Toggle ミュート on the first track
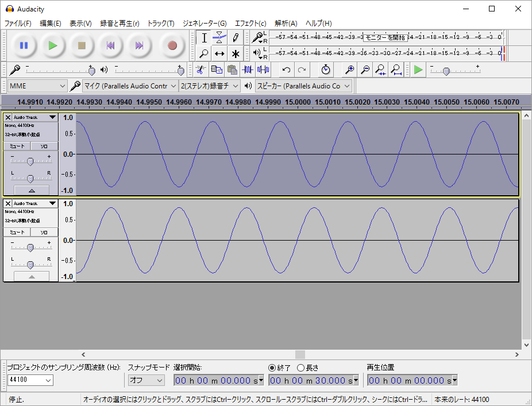The width and height of the screenshot is (532, 406). point(17,146)
